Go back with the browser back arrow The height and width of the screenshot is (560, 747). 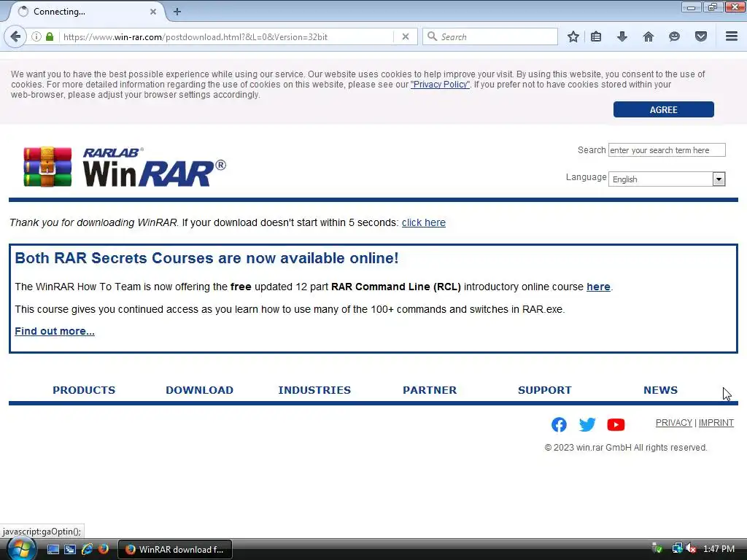click(15, 36)
